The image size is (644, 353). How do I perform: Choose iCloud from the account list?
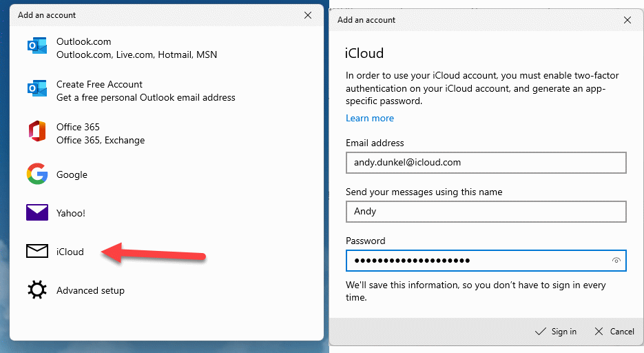pyautogui.click(x=167, y=252)
